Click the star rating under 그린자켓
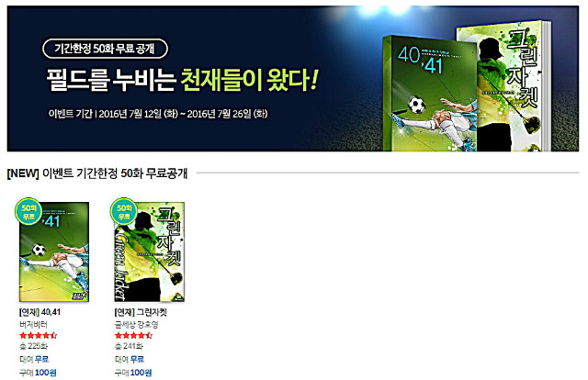The height and width of the screenshot is (380, 588). click(133, 335)
